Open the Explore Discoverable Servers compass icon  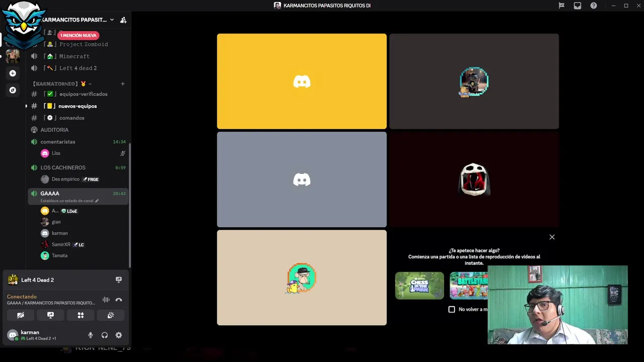(x=13, y=90)
